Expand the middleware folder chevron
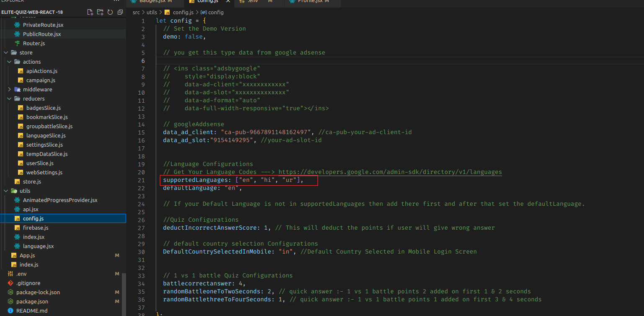This screenshot has width=644, height=316. pos(9,89)
